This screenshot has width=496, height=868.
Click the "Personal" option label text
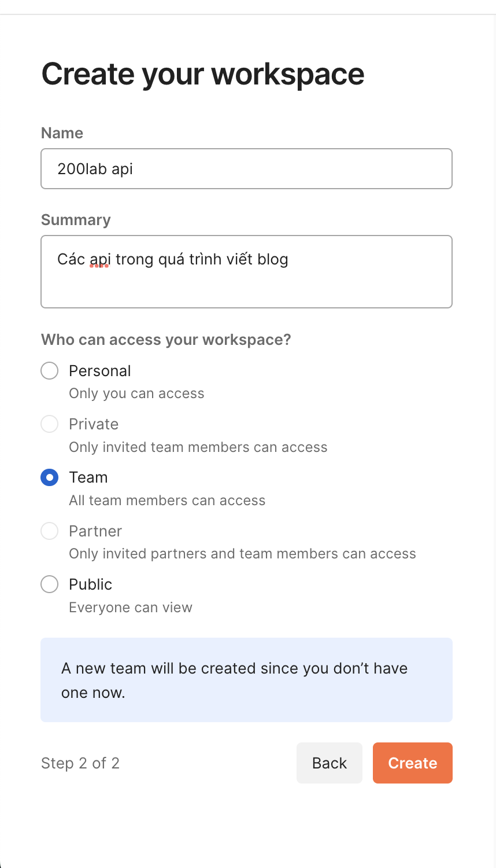pos(99,371)
